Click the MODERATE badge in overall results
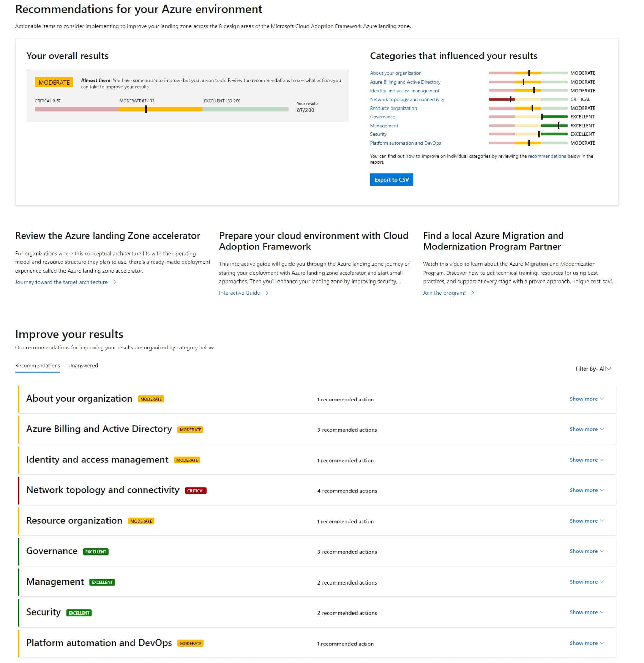This screenshot has height=663, width=644. (54, 82)
